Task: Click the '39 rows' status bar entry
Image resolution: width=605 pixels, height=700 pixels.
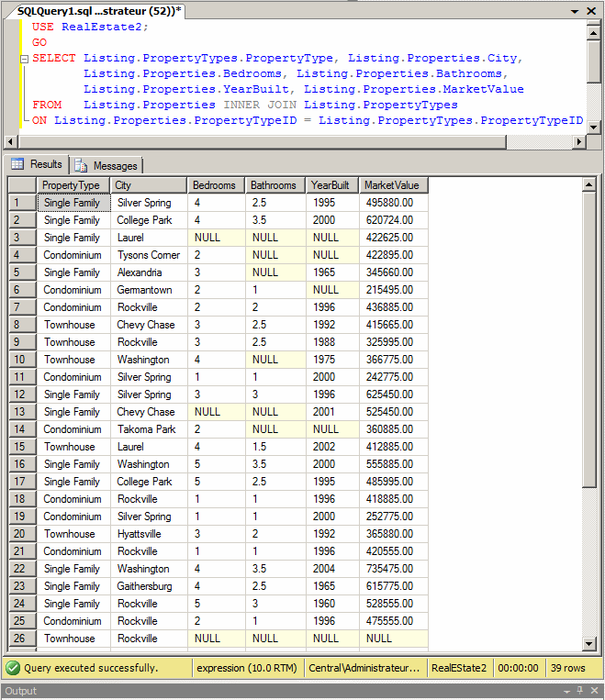Action: coord(568,668)
